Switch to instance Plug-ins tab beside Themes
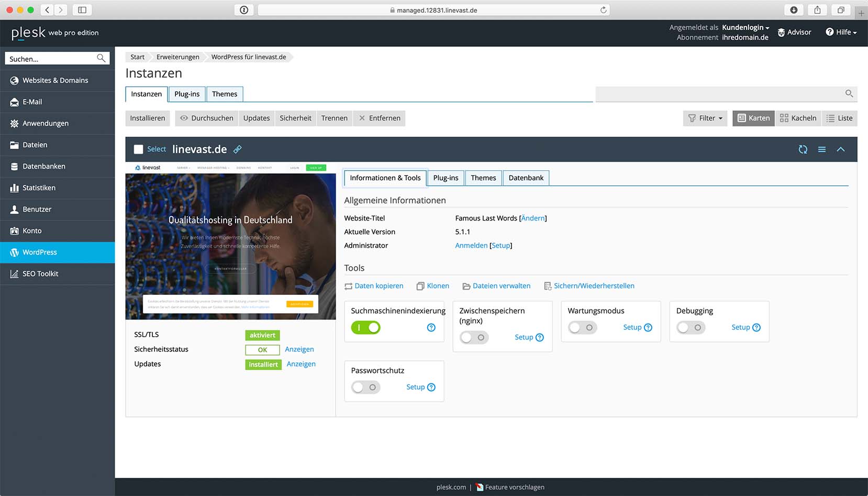 [446, 178]
